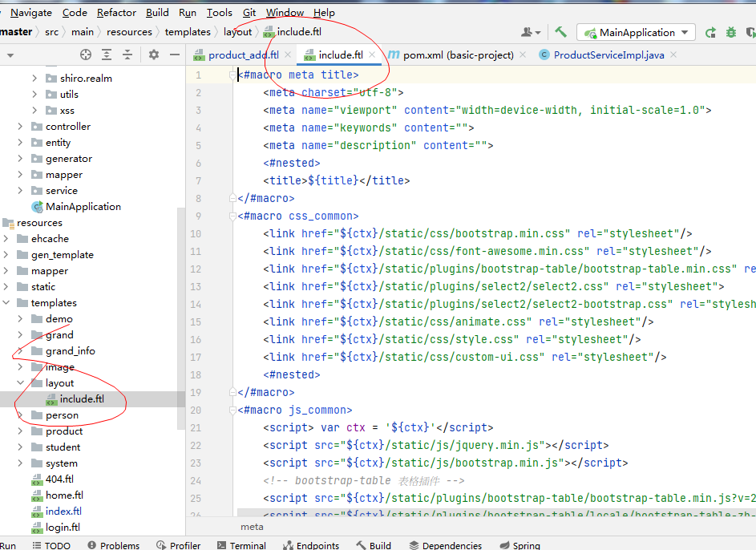Open the Code menu
756x550 pixels.
75,13
